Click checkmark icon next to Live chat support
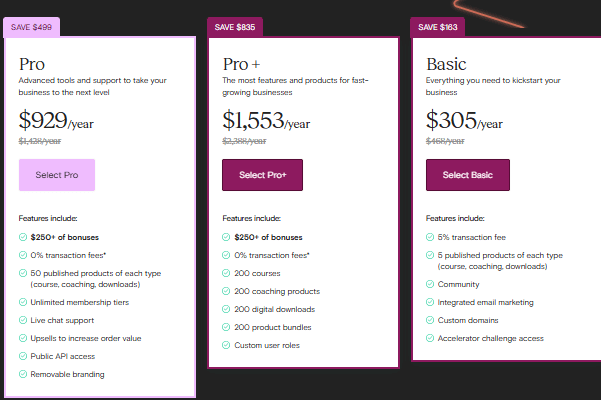 coord(23,320)
